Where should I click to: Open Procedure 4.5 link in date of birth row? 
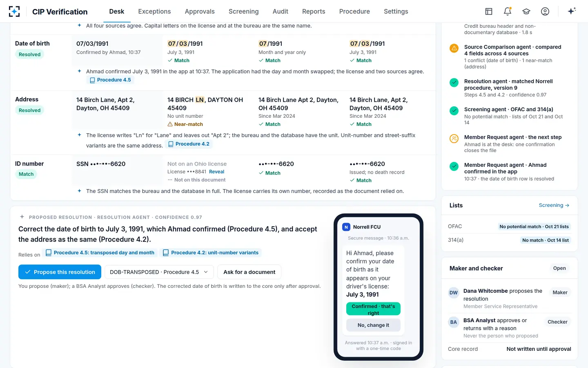click(x=110, y=80)
